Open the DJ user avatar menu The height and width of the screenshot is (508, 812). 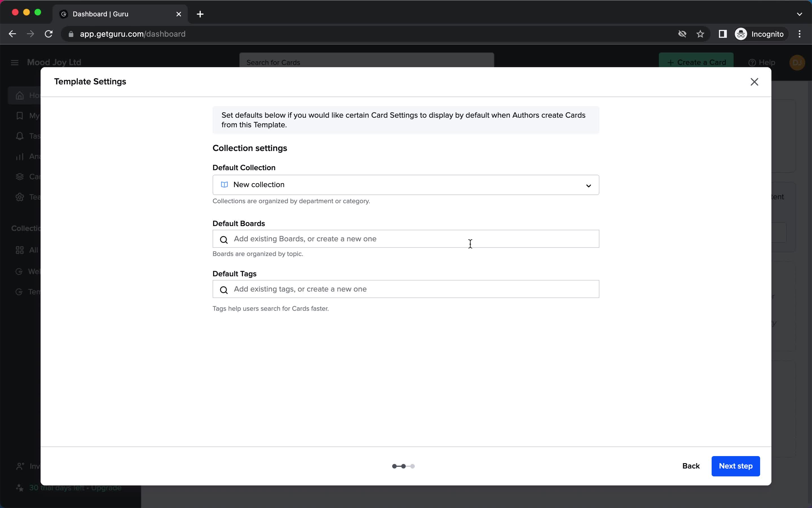coord(797,62)
